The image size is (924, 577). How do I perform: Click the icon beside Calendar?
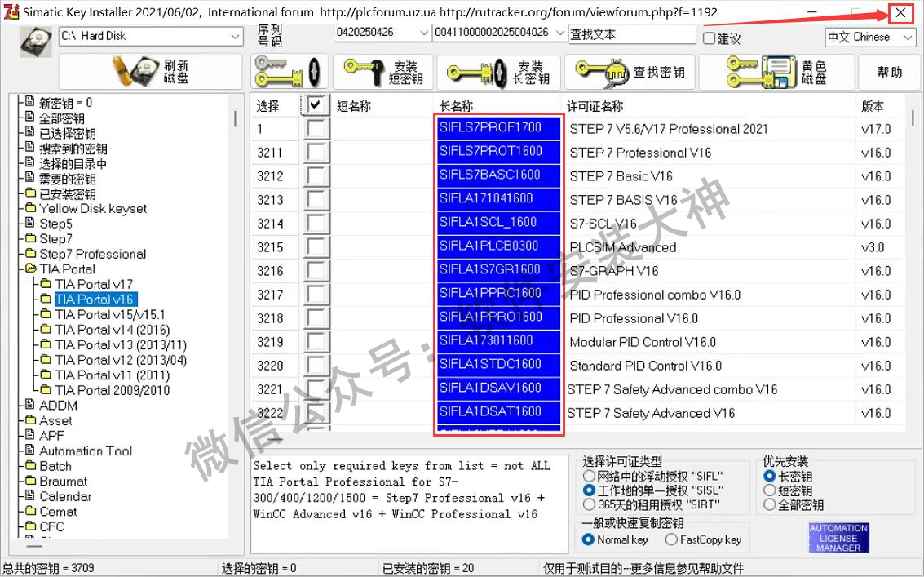tap(31, 495)
